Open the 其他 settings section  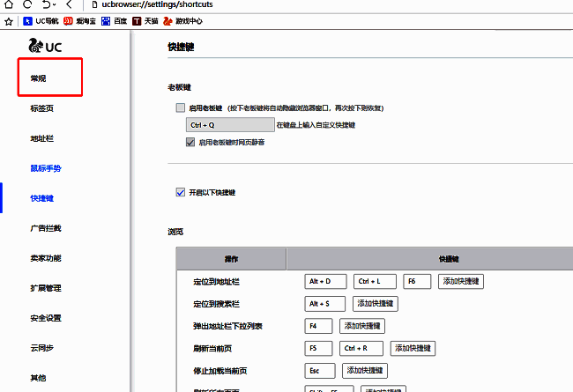point(38,378)
